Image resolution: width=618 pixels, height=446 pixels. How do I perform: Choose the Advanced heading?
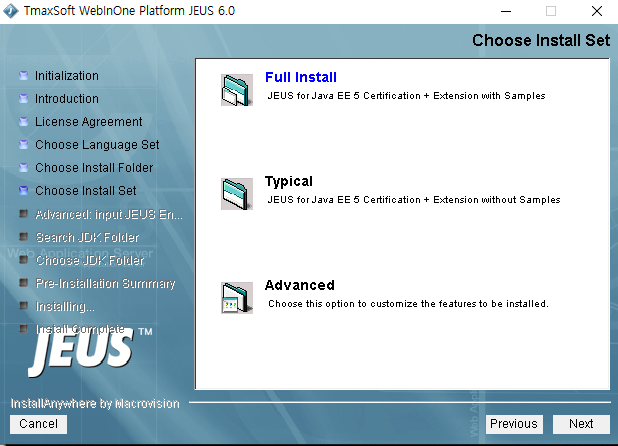(300, 285)
